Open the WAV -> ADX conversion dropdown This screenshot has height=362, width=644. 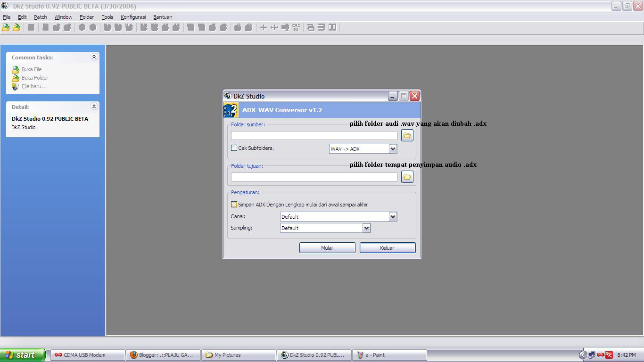393,149
